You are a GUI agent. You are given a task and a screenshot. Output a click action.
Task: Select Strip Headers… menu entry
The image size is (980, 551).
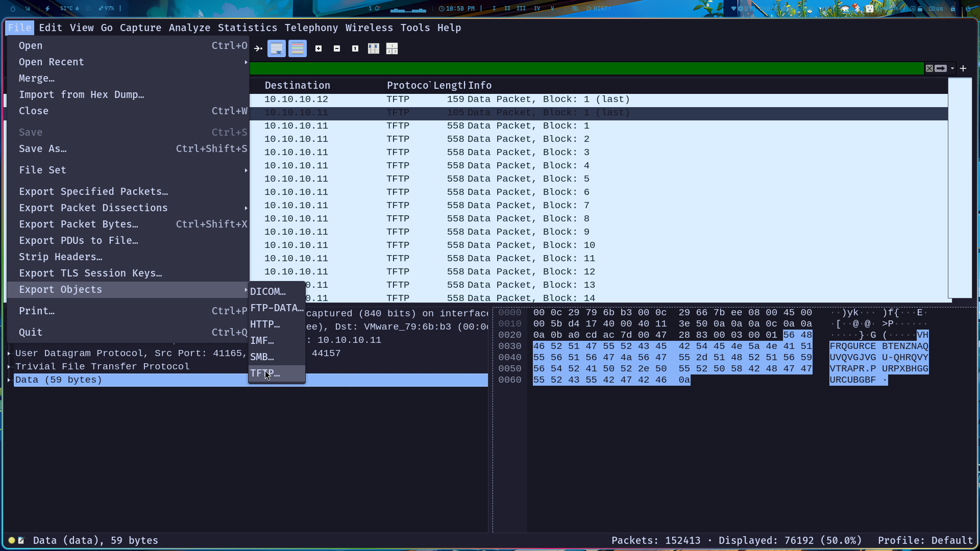pyautogui.click(x=128, y=257)
